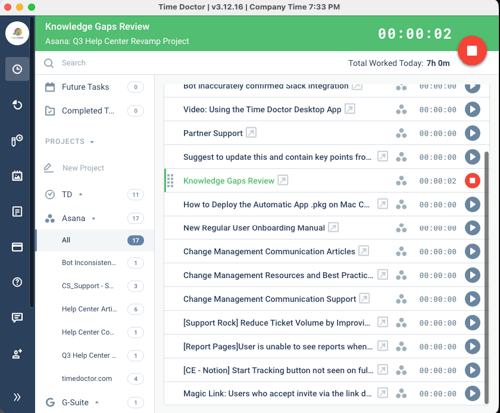The image size is (500, 413).
Task: Start timer for Video: Using the Time Doctor Desktop App
Action: (472, 109)
